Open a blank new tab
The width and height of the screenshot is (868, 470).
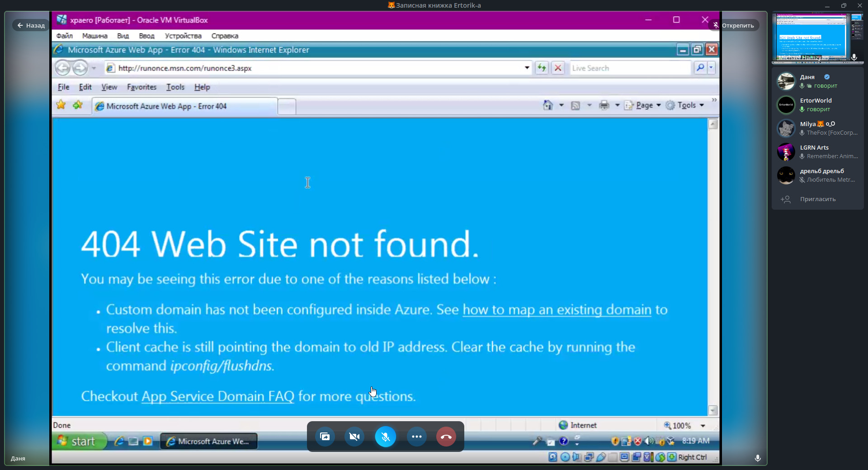click(287, 107)
